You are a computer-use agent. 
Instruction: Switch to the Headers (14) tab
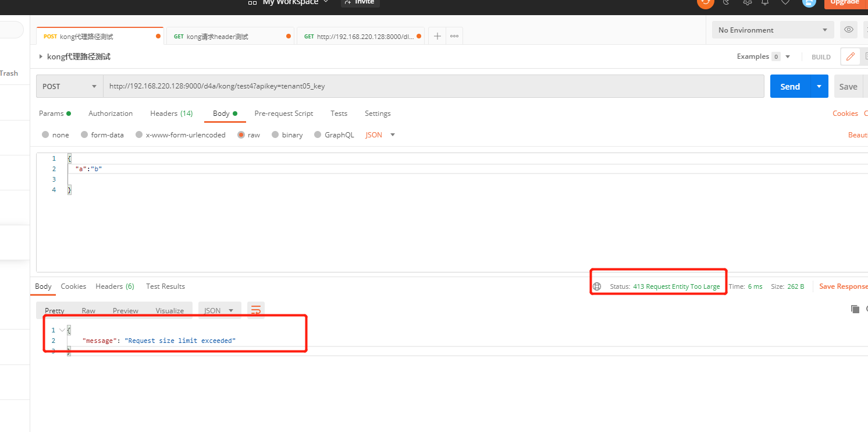(x=172, y=114)
